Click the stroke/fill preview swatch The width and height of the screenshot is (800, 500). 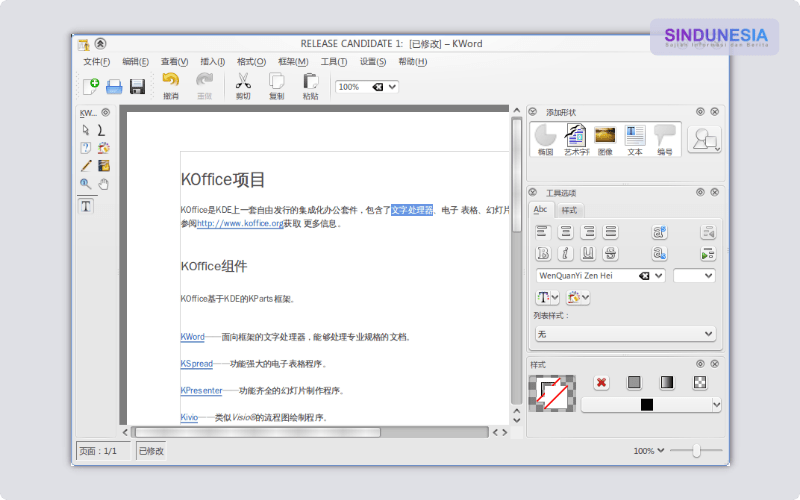click(552, 393)
